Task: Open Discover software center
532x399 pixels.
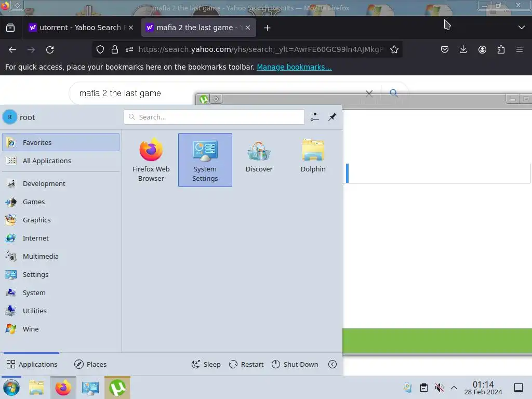Action: pyautogui.click(x=259, y=160)
